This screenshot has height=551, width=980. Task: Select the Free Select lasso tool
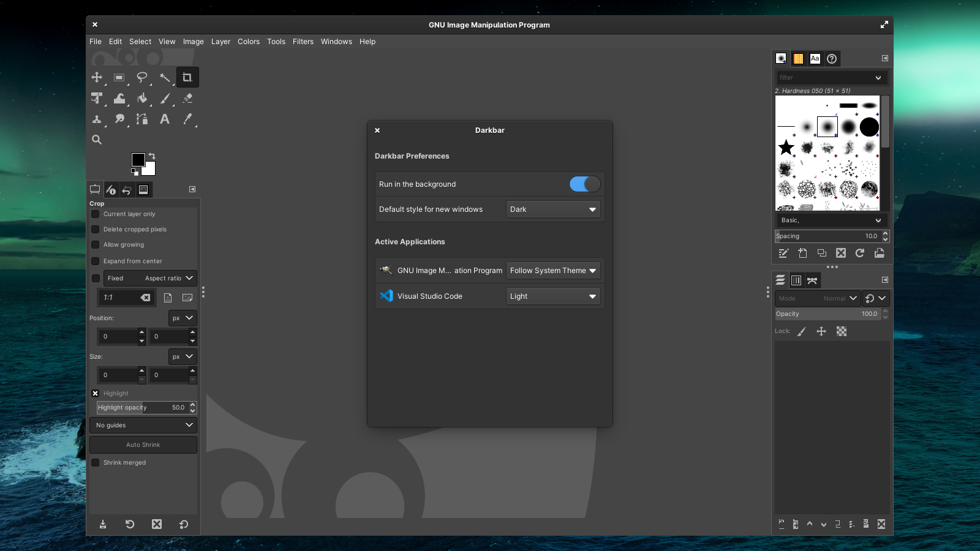click(x=142, y=77)
